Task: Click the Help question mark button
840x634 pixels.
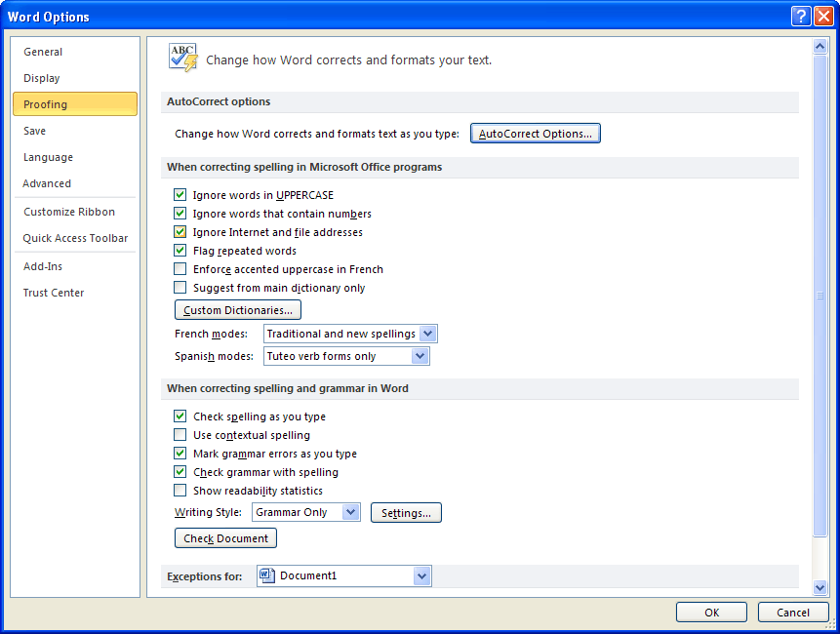Action: tap(800, 16)
